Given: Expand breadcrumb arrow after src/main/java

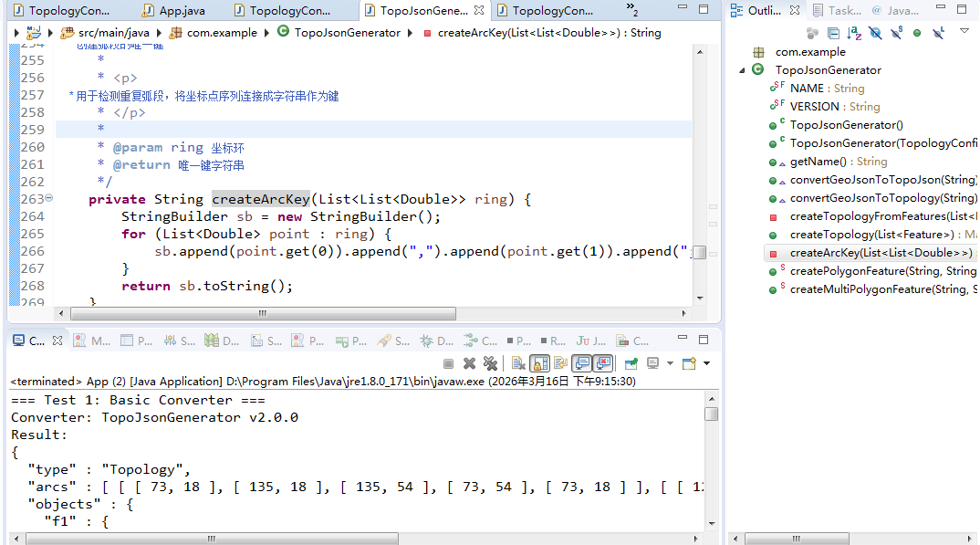Looking at the screenshot, I should tap(159, 33).
